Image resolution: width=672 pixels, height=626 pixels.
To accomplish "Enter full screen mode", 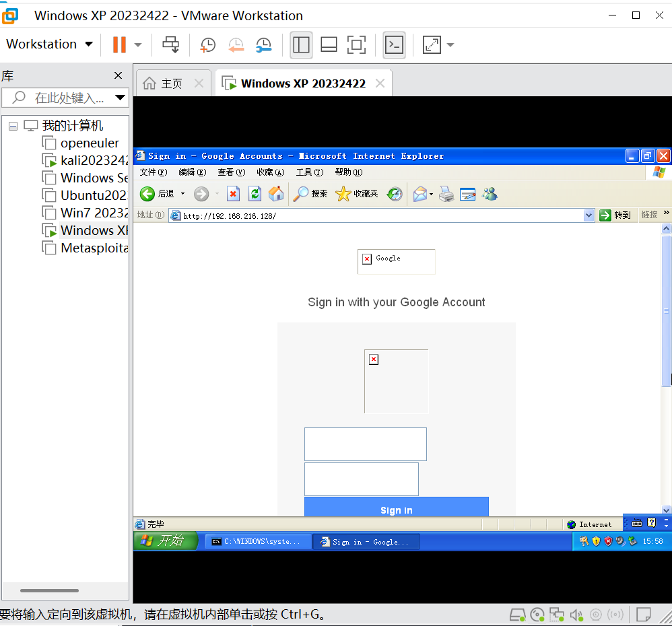I will click(356, 44).
